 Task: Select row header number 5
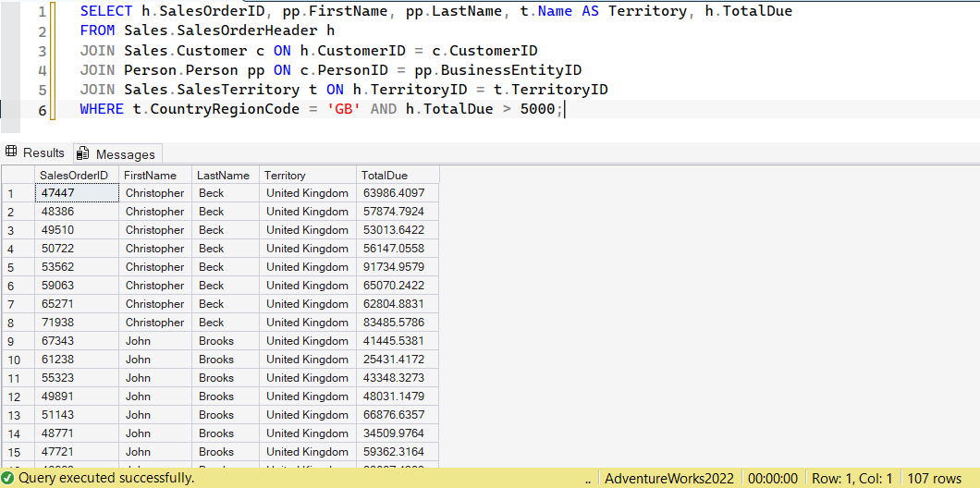point(18,267)
